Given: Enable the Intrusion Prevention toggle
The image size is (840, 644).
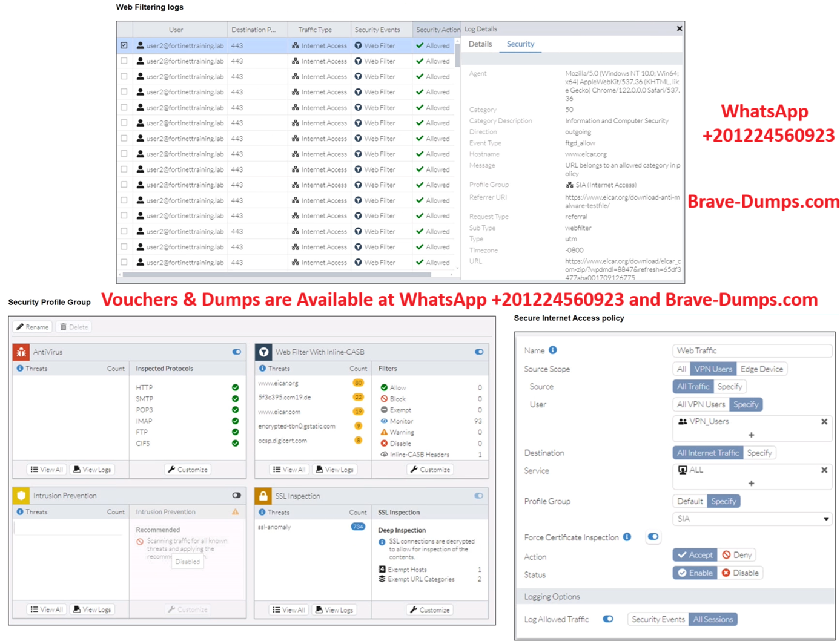Looking at the screenshot, I should pyautogui.click(x=237, y=496).
